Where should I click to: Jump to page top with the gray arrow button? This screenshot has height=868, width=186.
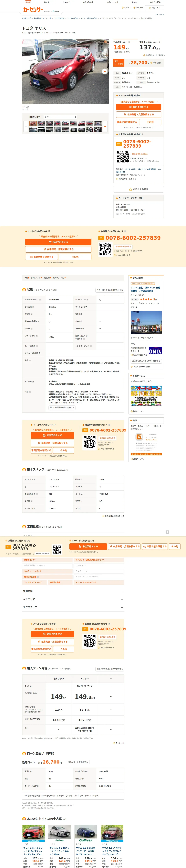tap(167, 532)
